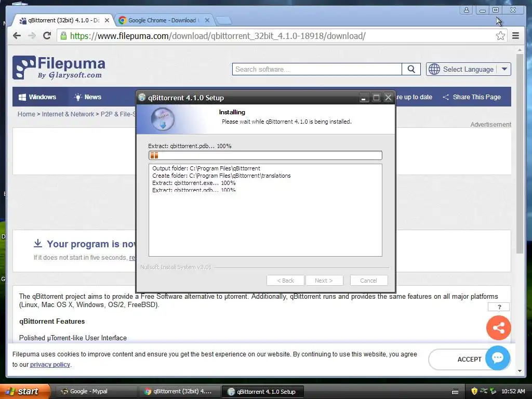The image size is (532, 399).
Task: Click the on-screen keyboard tray icon
Action: (455, 392)
